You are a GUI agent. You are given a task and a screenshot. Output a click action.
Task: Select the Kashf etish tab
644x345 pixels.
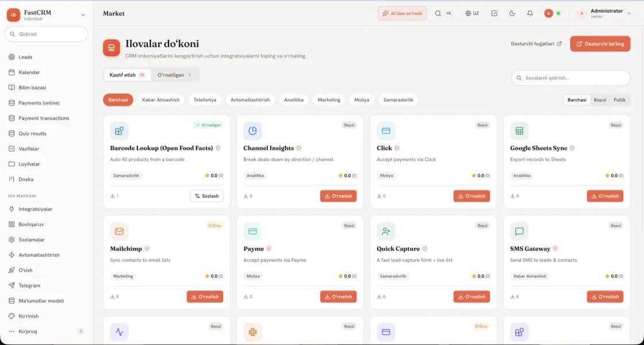(127, 75)
